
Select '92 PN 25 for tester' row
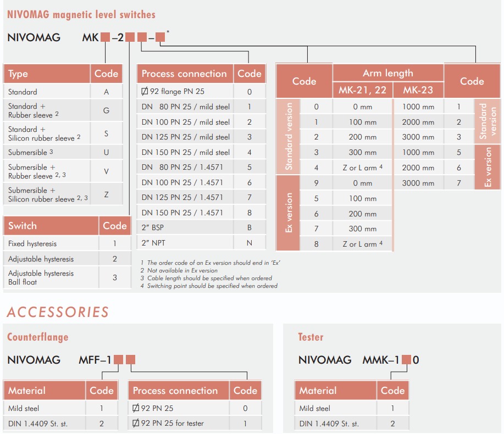click(195, 424)
